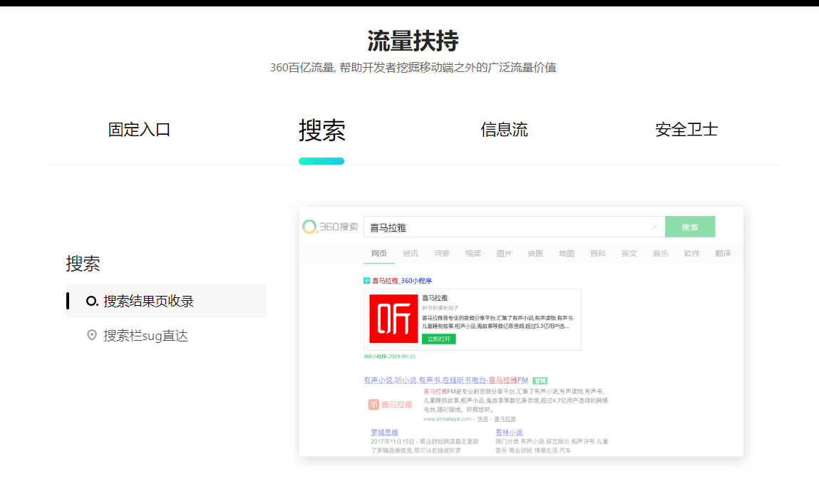
Task: Click the 流量扶持 section heading
Action: pyautogui.click(x=413, y=41)
